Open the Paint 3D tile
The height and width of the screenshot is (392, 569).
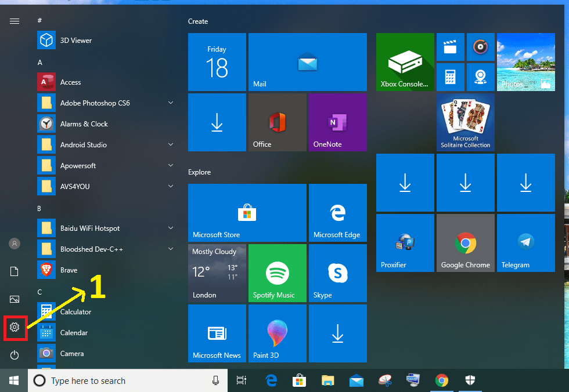point(278,333)
